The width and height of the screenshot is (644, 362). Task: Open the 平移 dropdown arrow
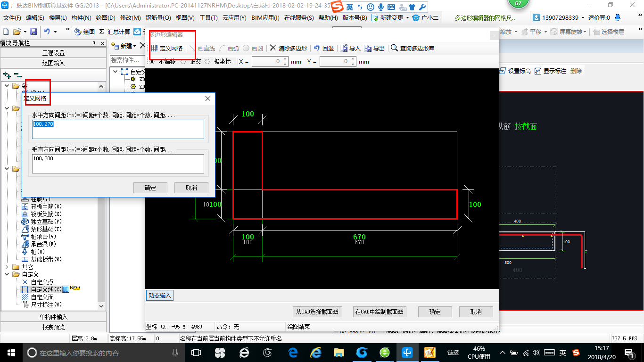point(545,32)
